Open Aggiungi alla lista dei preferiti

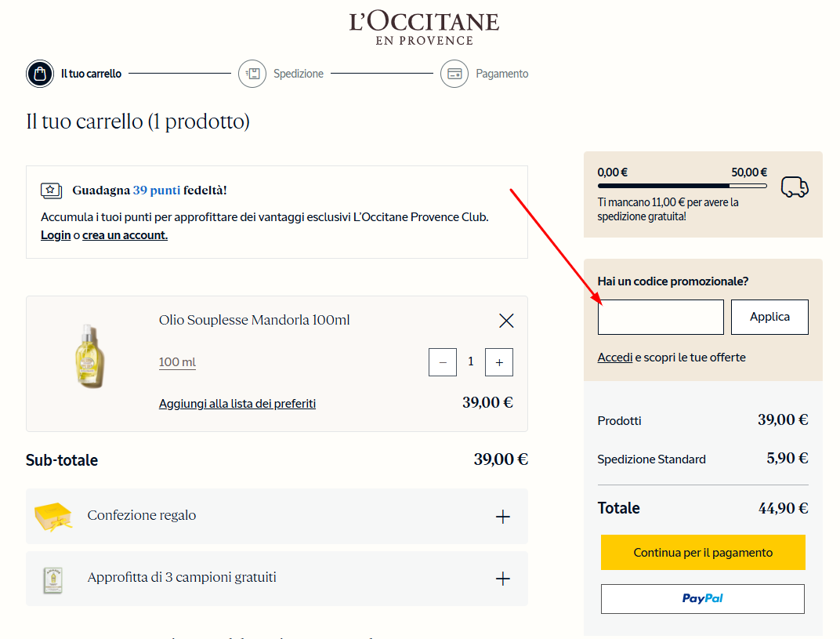point(237,403)
